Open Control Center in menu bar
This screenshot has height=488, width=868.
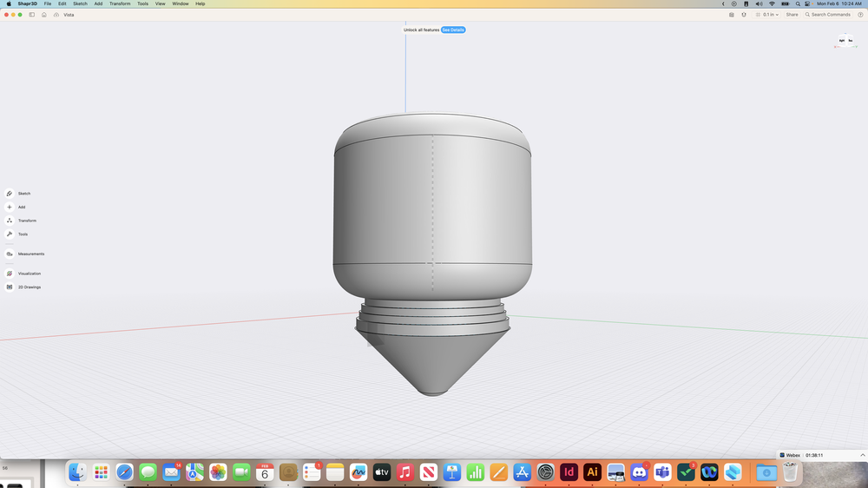coord(807,3)
